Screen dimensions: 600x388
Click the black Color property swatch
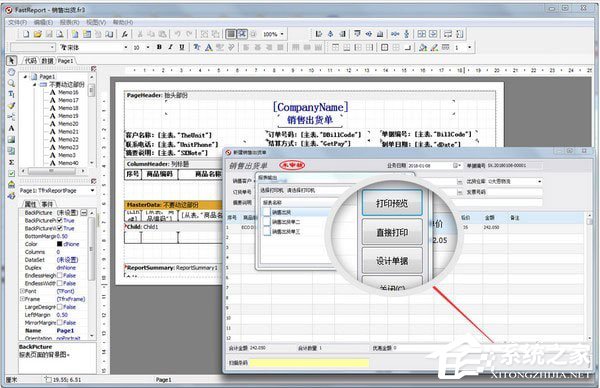(x=60, y=244)
